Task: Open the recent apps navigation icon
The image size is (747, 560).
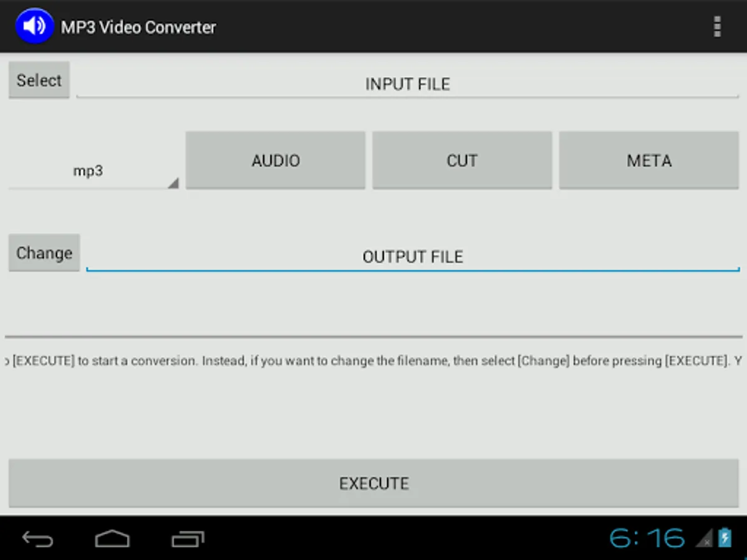Action: pyautogui.click(x=187, y=538)
